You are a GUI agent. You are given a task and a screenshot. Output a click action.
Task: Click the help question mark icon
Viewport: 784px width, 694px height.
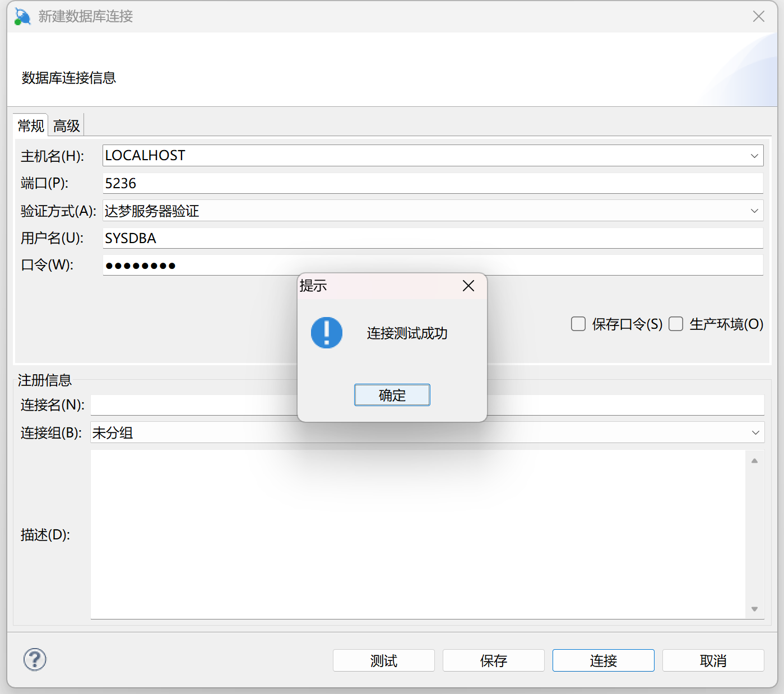point(35,659)
